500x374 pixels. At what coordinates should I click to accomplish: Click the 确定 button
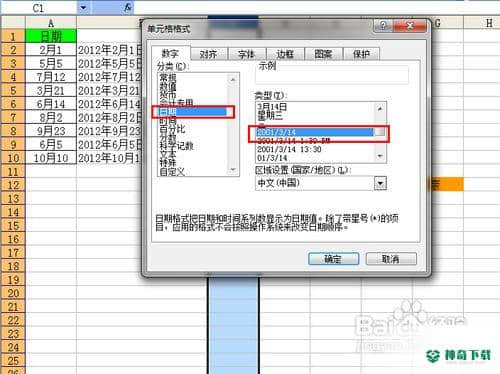click(333, 259)
